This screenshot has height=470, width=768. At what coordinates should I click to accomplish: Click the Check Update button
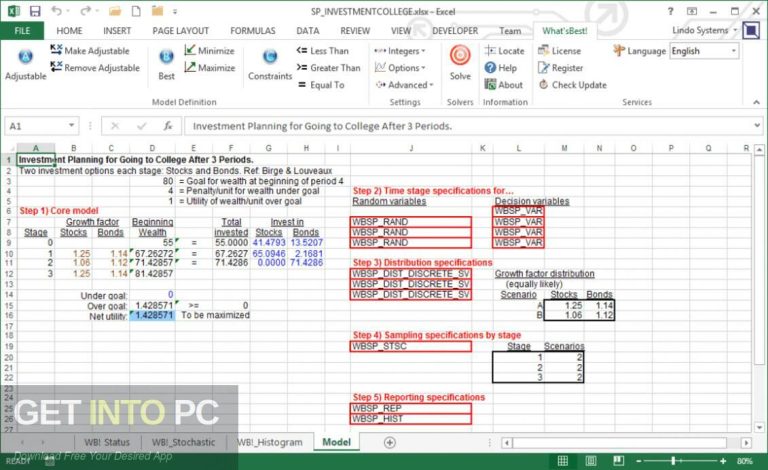click(x=572, y=85)
